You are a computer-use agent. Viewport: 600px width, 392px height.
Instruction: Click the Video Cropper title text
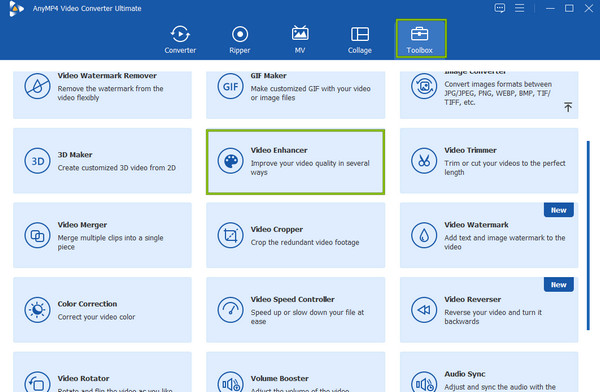click(x=277, y=229)
